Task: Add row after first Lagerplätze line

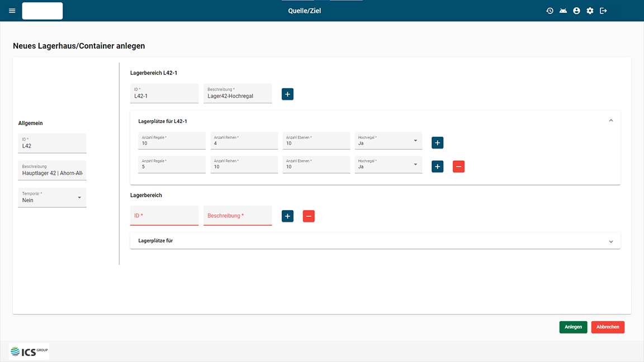Action: [437, 143]
